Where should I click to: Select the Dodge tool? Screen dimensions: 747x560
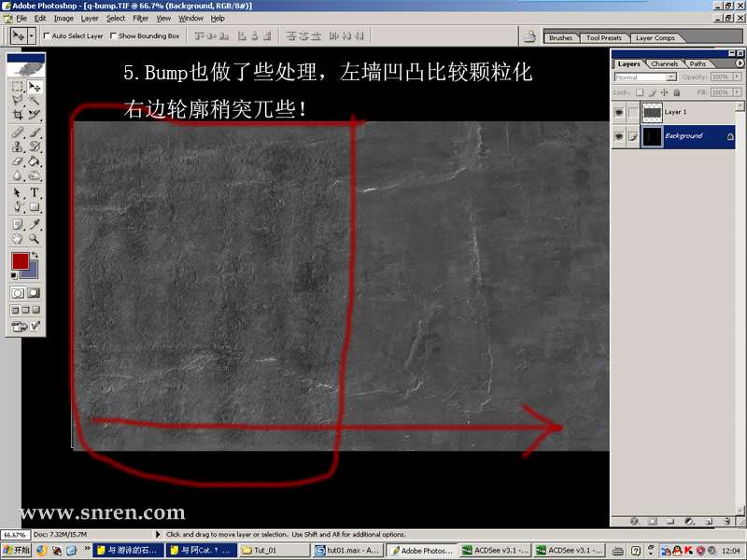[x=35, y=175]
